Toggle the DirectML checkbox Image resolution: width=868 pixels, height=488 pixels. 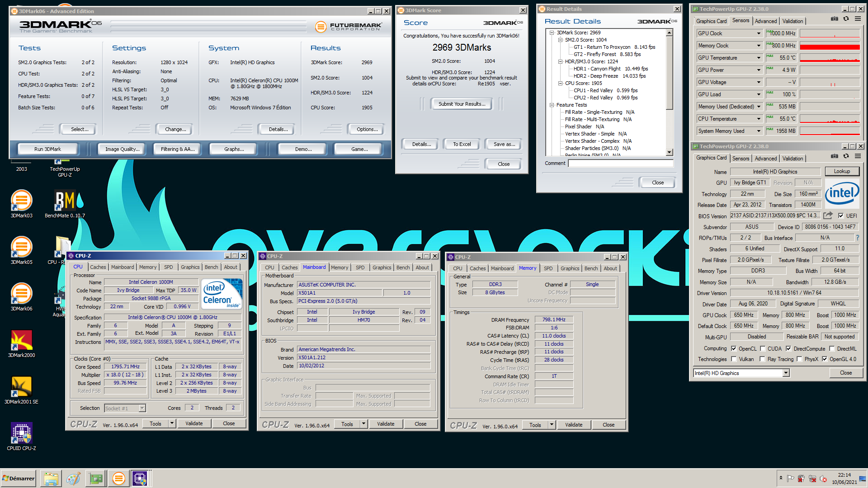(832, 349)
